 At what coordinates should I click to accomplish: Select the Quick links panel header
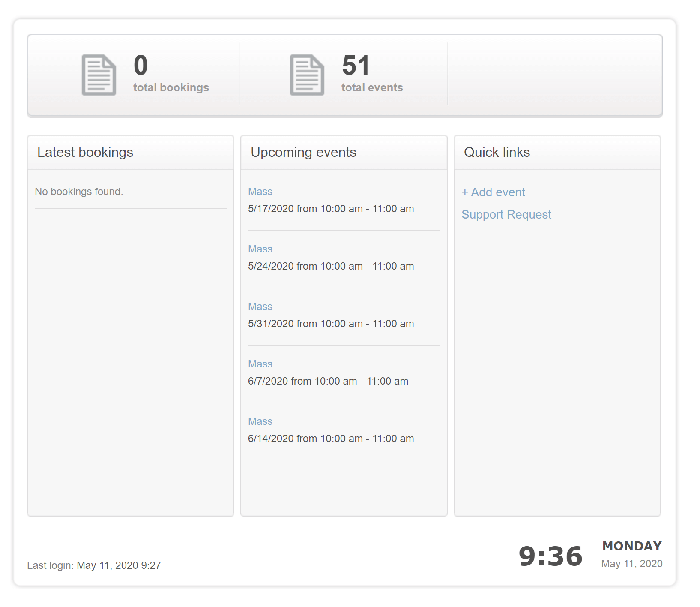point(497,153)
